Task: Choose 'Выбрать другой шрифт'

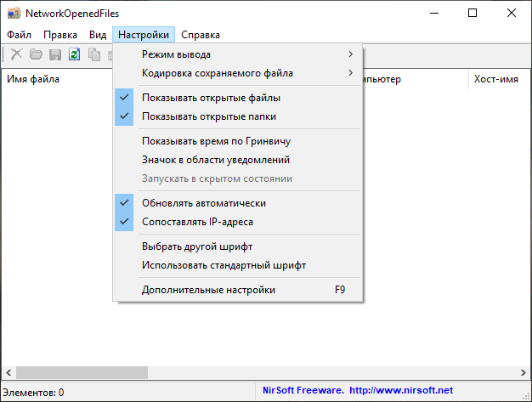Action: [238, 246]
